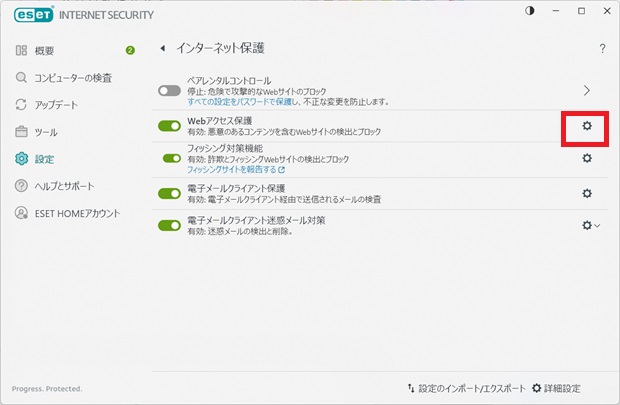The image size is (620, 405).
Task: Click the ESET HOMEアカウント user icon
Action: 21,213
